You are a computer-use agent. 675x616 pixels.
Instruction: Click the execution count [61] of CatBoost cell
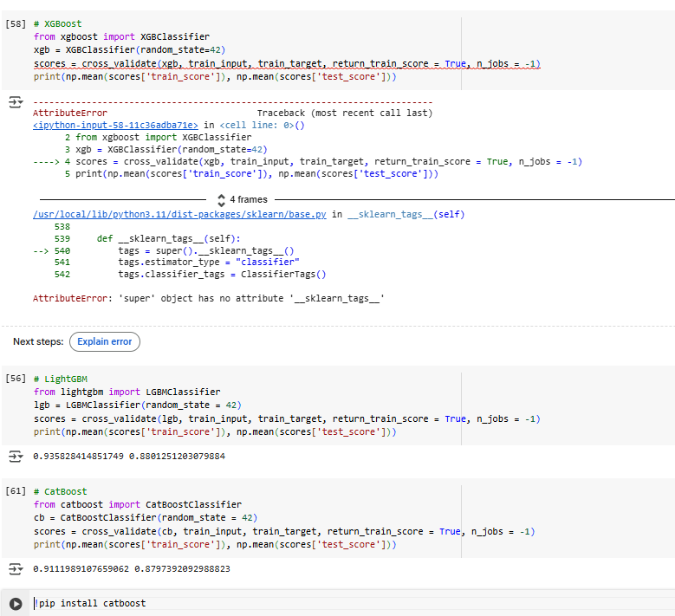coord(16,491)
